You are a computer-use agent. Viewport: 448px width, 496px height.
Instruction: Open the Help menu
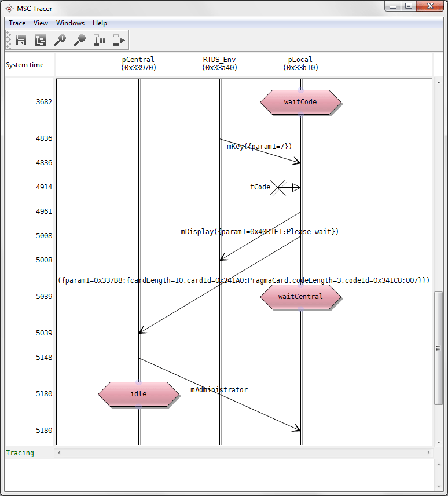coord(100,23)
